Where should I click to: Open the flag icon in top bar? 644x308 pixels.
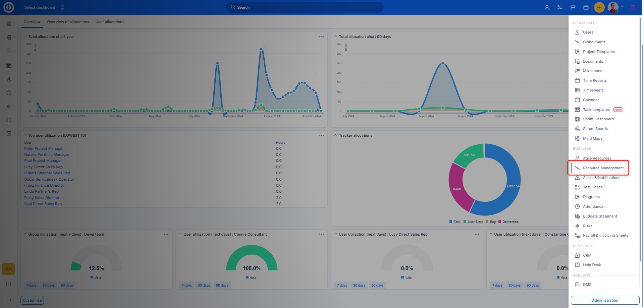pyautogui.click(x=573, y=7)
